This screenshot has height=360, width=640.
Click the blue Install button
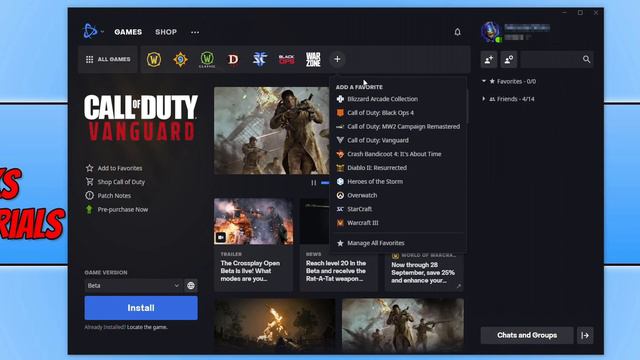tap(141, 308)
